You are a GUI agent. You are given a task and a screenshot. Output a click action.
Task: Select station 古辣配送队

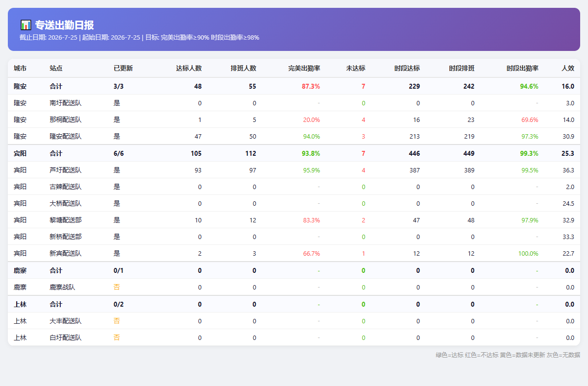[66, 187]
